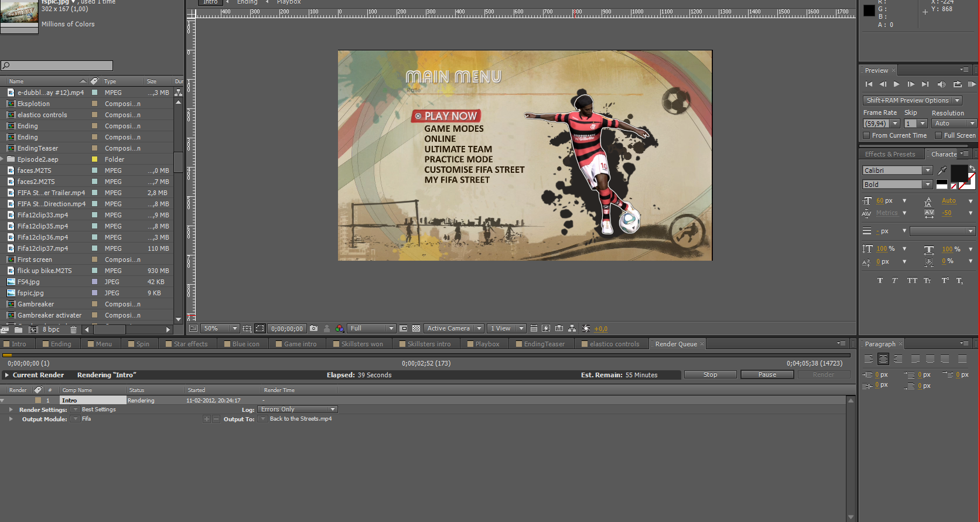Select right text alignment in Paragraph
The width and height of the screenshot is (980, 522).
click(898, 359)
